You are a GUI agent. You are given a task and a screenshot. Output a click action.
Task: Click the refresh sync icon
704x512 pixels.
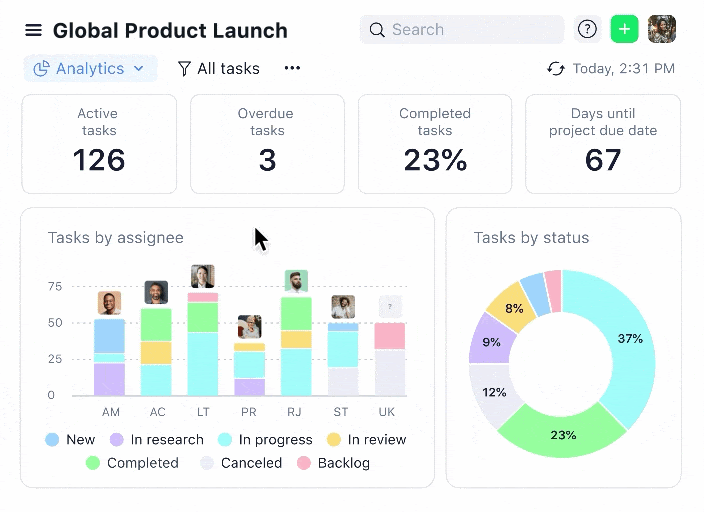555,69
